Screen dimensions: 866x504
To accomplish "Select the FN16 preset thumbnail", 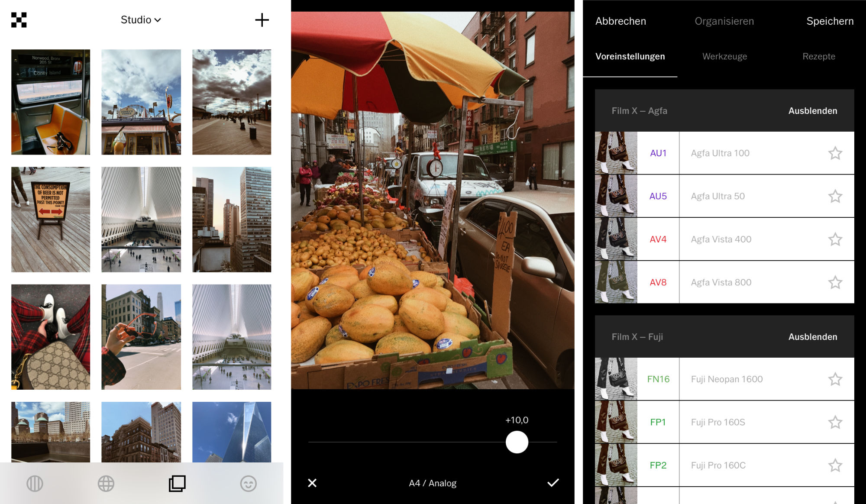I will [616, 379].
